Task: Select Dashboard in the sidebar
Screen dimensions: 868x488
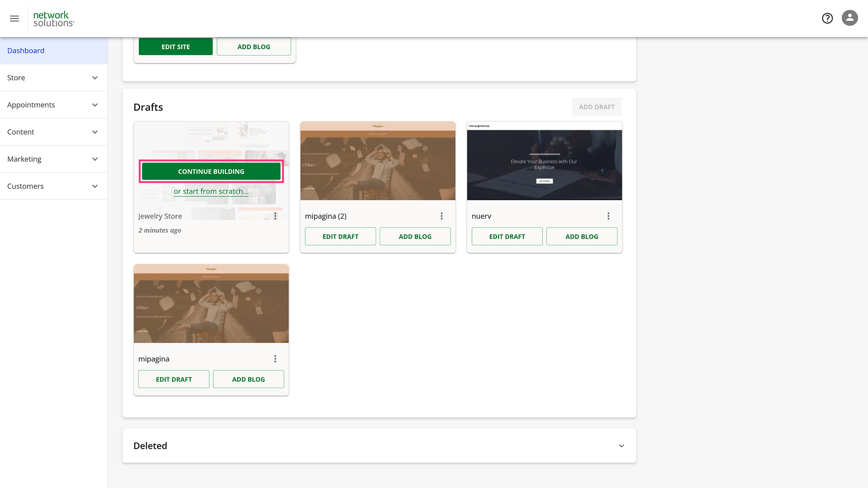Action: tap(26, 51)
